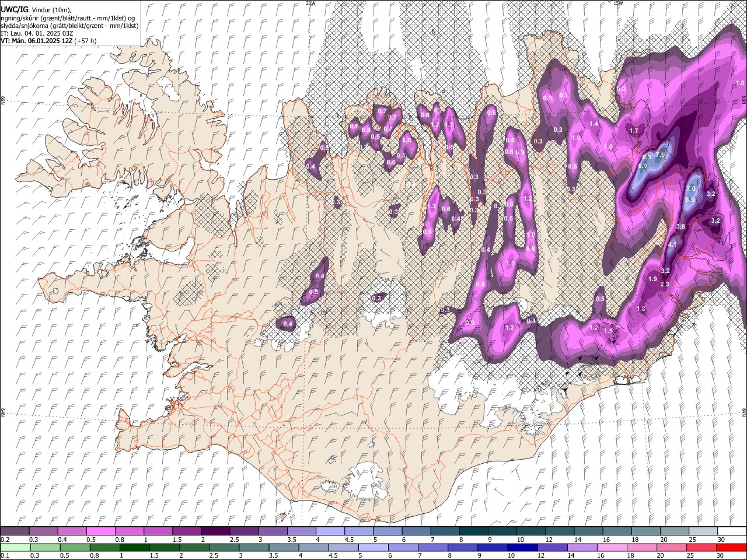
Task: Click the '64N' latitude label on right edge
Action: pyautogui.click(x=744, y=412)
